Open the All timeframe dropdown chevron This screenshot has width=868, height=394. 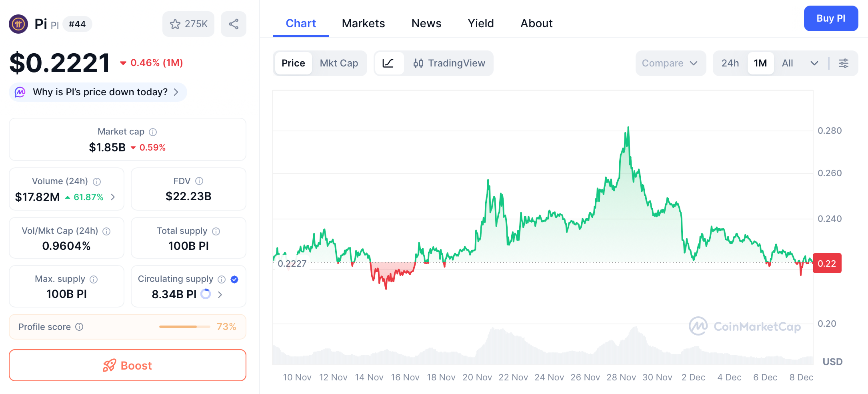click(x=814, y=63)
